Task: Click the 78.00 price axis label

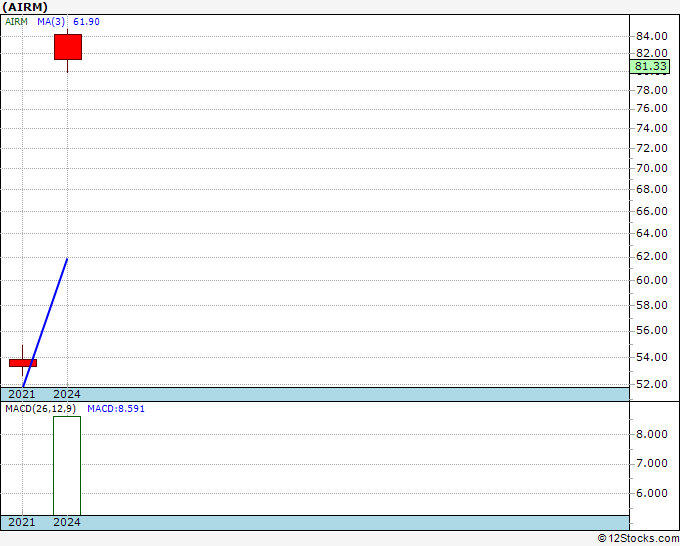Action: pyautogui.click(x=651, y=90)
